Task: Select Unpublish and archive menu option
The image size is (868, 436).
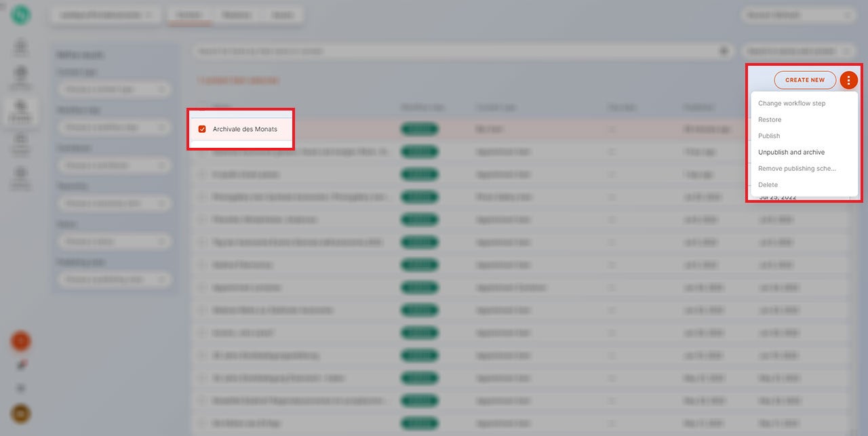Action: (x=791, y=153)
